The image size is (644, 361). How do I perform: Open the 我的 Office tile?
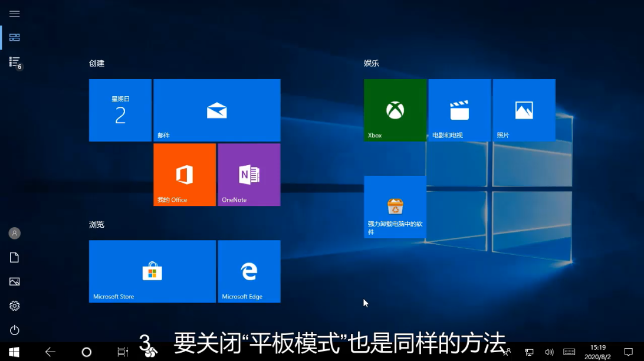(185, 175)
